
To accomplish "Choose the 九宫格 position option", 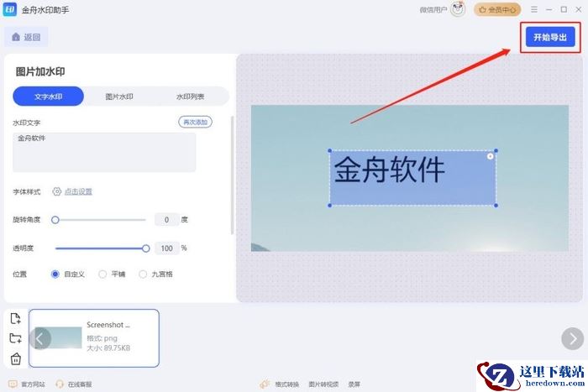I will 143,274.
